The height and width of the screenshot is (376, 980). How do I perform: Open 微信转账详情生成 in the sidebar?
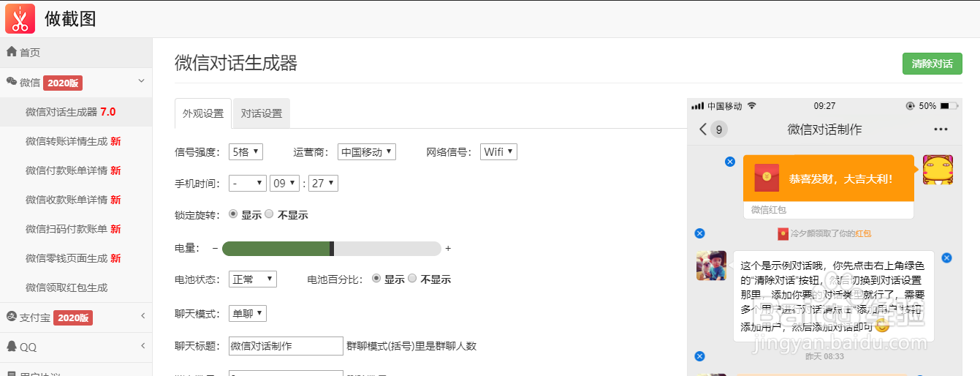pos(72,141)
